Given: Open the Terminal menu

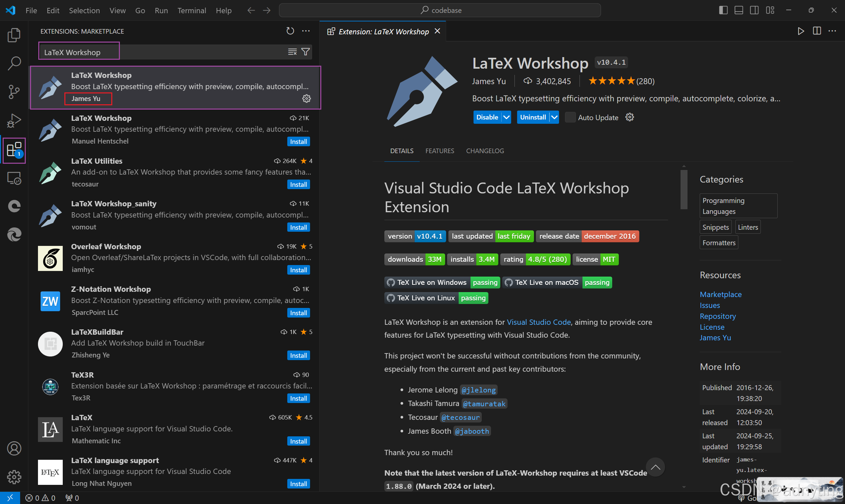Looking at the screenshot, I should click(x=192, y=10).
